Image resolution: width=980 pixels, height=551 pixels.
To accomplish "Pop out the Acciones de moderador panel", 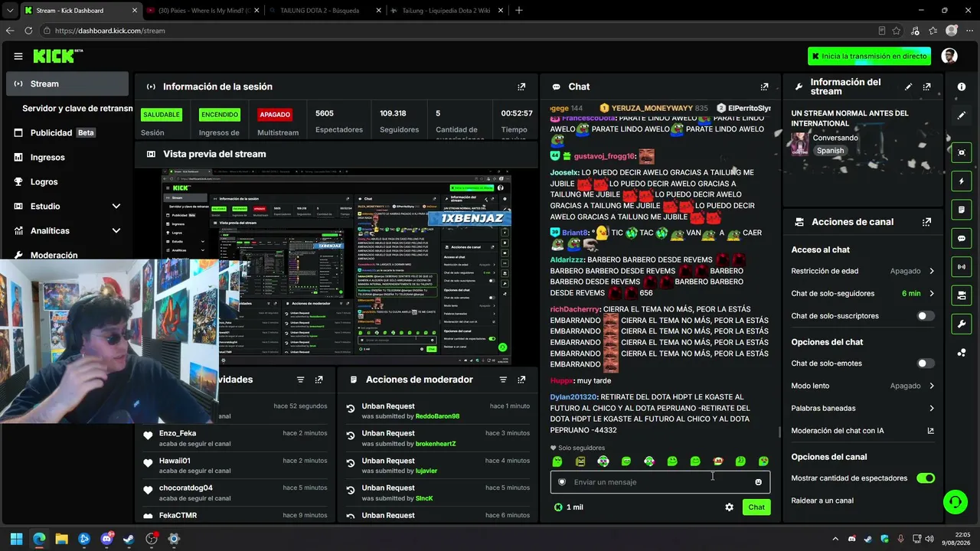I will (521, 380).
